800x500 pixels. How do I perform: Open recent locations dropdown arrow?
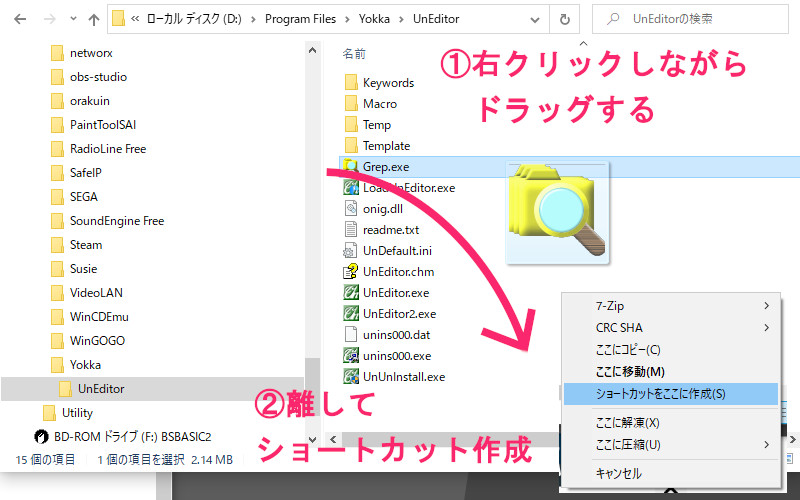tap(73, 19)
